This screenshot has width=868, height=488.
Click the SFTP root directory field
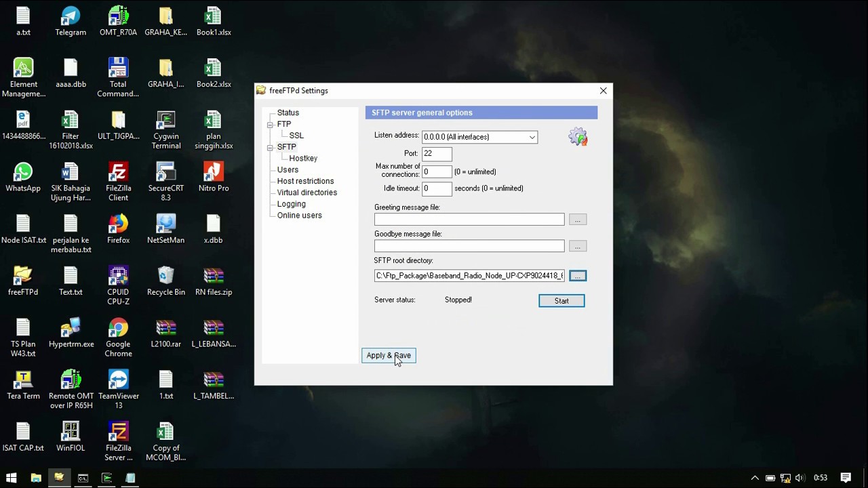(x=469, y=276)
